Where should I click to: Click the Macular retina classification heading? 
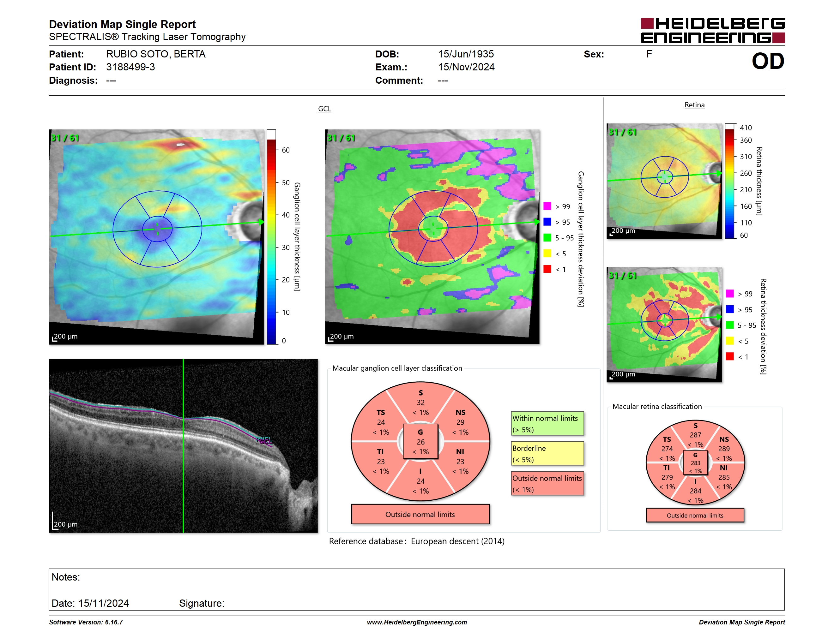(657, 407)
